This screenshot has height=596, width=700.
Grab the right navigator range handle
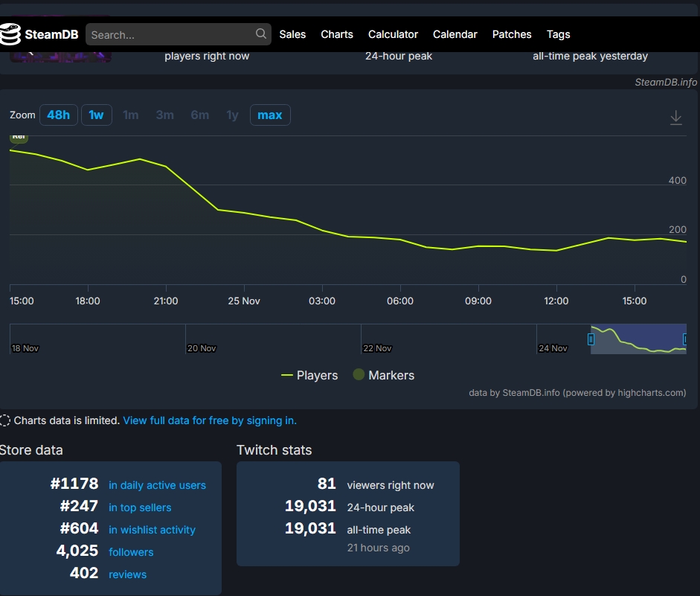coord(685,339)
